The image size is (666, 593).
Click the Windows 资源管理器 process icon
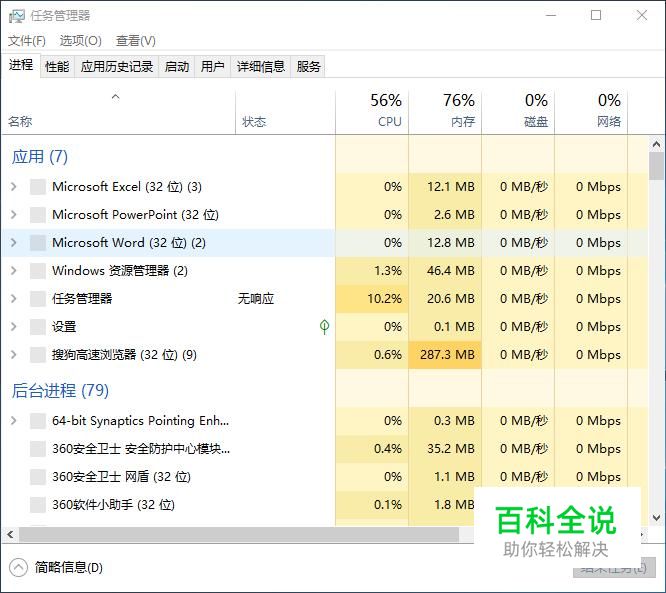tap(38, 271)
